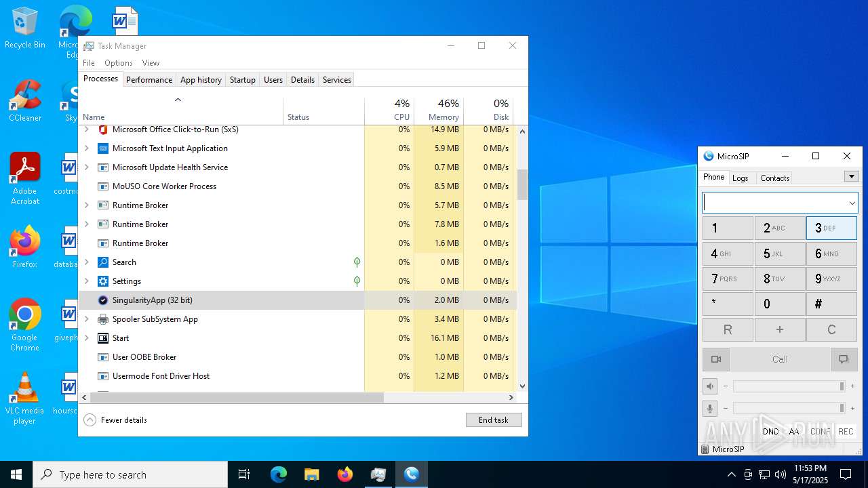Adjust the speaker volume slider in MicroSIP
868x488 pixels.
coord(789,386)
